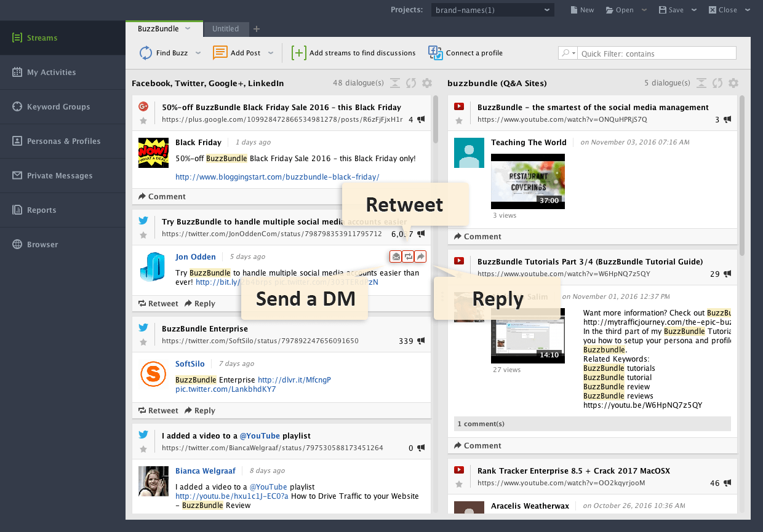Star the 50%-off Black Friday post
This screenshot has width=763, height=532.
pyautogui.click(x=143, y=121)
